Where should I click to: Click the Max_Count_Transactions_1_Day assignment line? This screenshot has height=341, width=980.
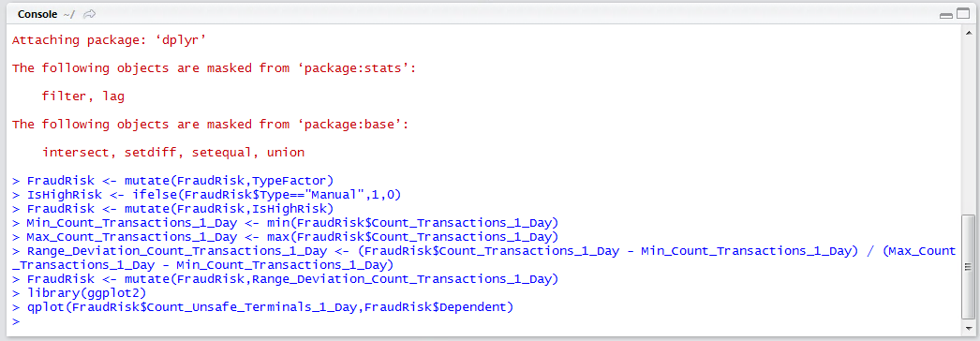tap(285, 237)
